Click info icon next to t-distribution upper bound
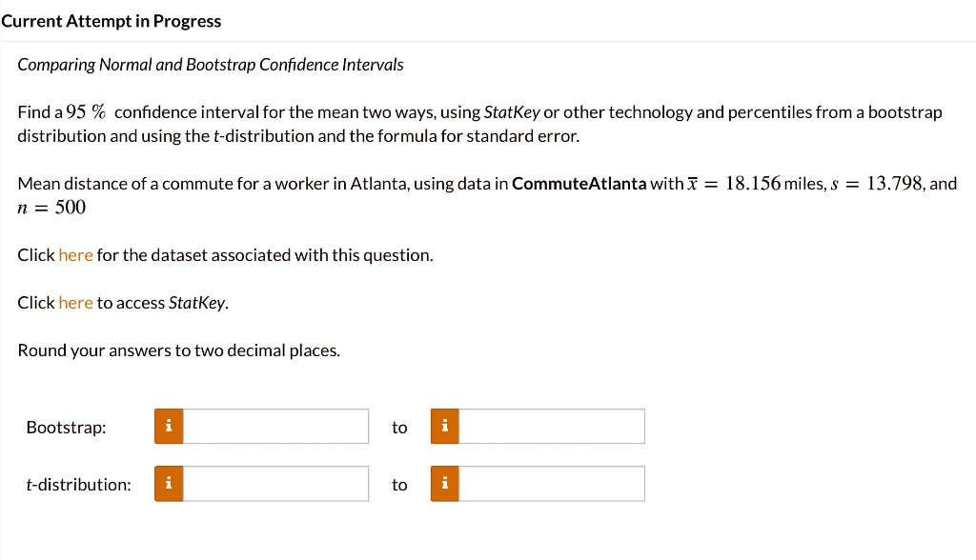 (x=444, y=484)
